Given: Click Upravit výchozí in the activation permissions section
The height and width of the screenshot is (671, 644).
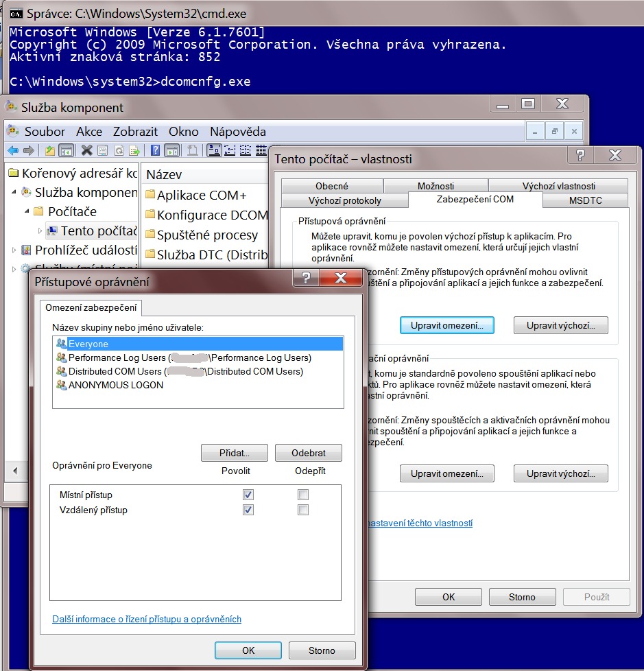Looking at the screenshot, I should pos(560,473).
